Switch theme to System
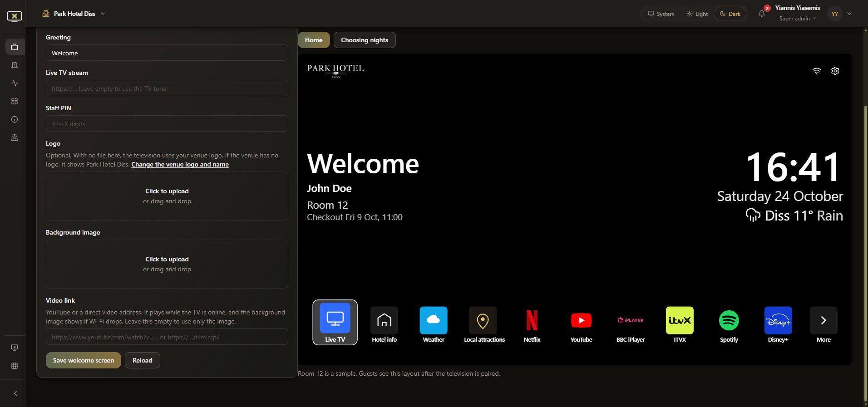The height and width of the screenshot is (407, 868). coord(661,14)
